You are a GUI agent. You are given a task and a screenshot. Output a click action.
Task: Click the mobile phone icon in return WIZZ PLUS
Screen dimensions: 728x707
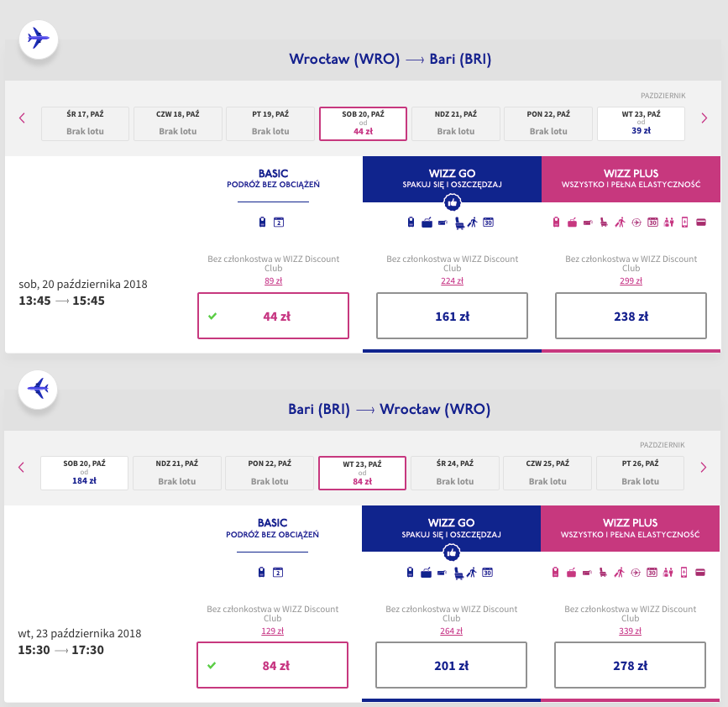(684, 573)
